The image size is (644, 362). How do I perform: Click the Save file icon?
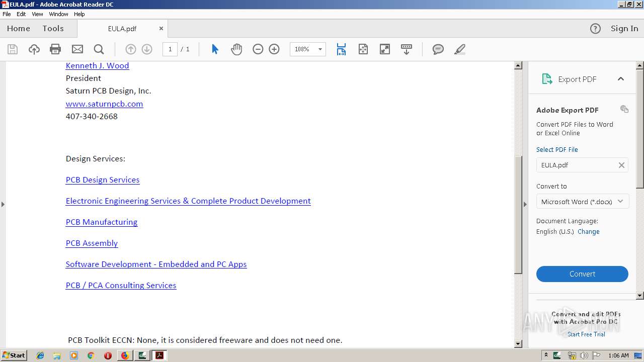point(13,49)
